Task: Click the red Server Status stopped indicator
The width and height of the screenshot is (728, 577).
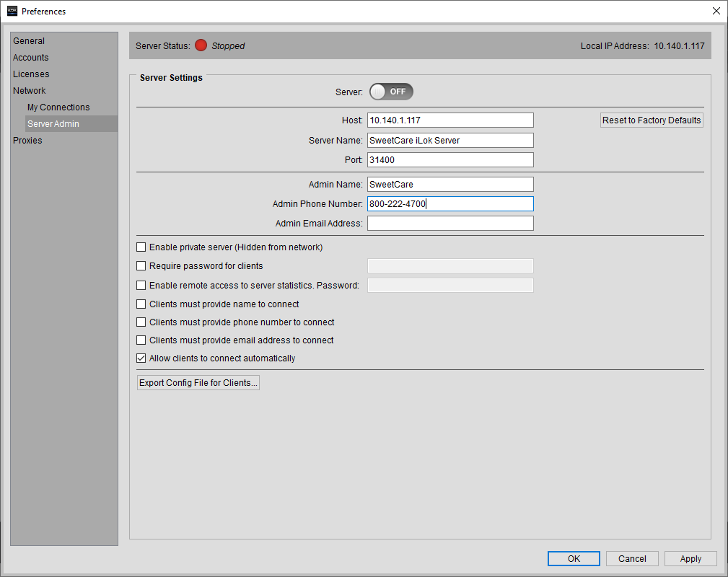Action: (x=201, y=45)
